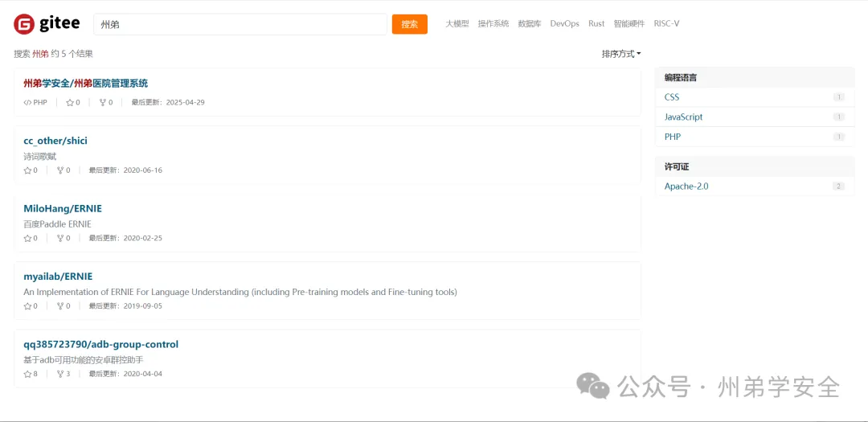Image resolution: width=868 pixels, height=422 pixels.
Task: Click the count badge beside CSS
Action: (838, 97)
